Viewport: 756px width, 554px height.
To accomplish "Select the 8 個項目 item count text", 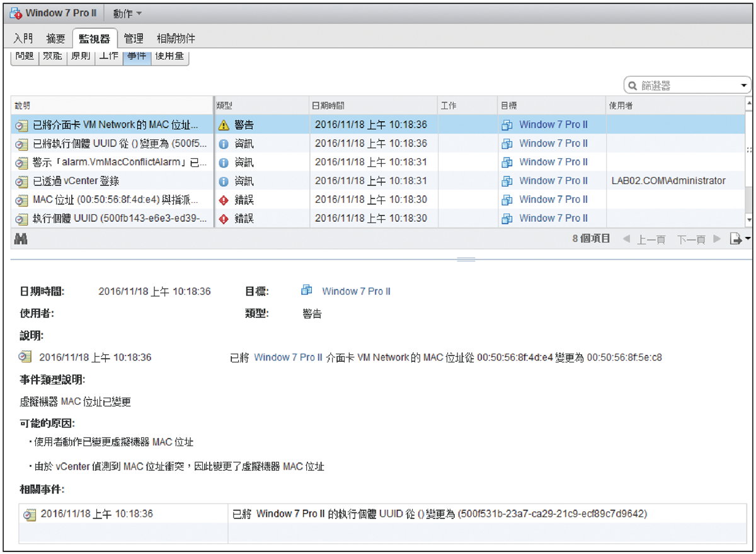I will coord(591,239).
